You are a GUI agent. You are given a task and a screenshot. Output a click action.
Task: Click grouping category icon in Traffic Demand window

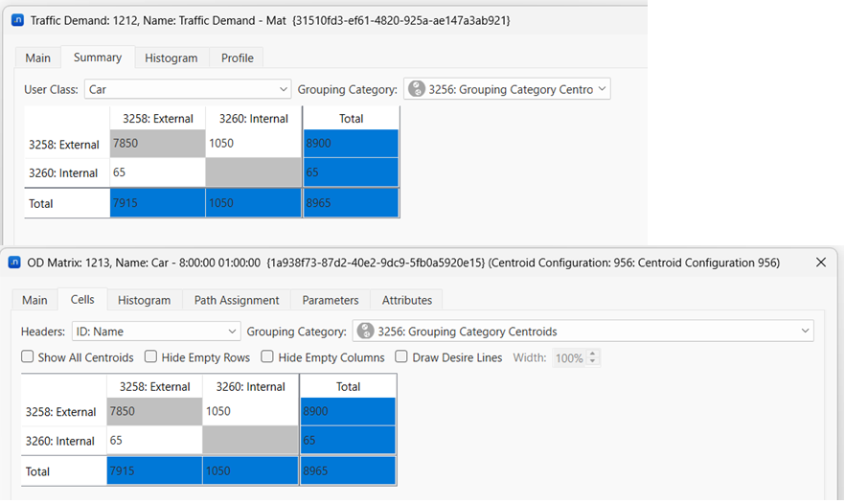[417, 89]
